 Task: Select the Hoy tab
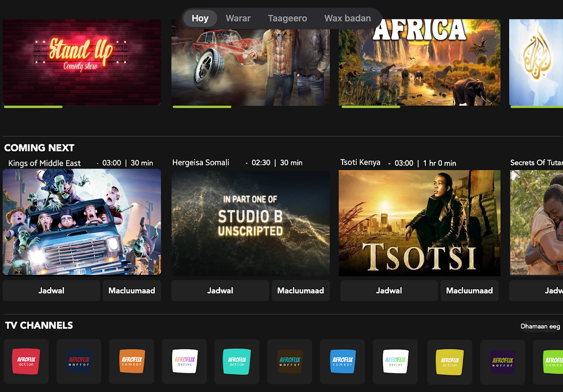pyautogui.click(x=200, y=18)
